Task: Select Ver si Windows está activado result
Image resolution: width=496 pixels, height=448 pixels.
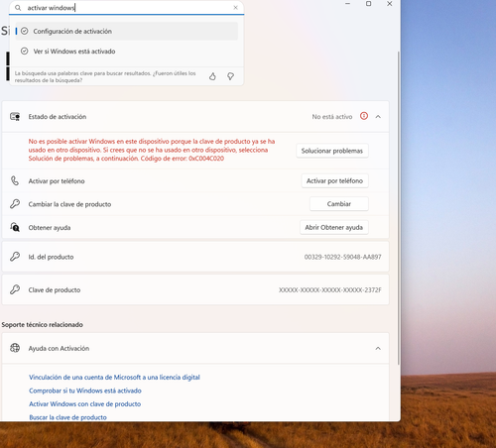Action: 127,52
